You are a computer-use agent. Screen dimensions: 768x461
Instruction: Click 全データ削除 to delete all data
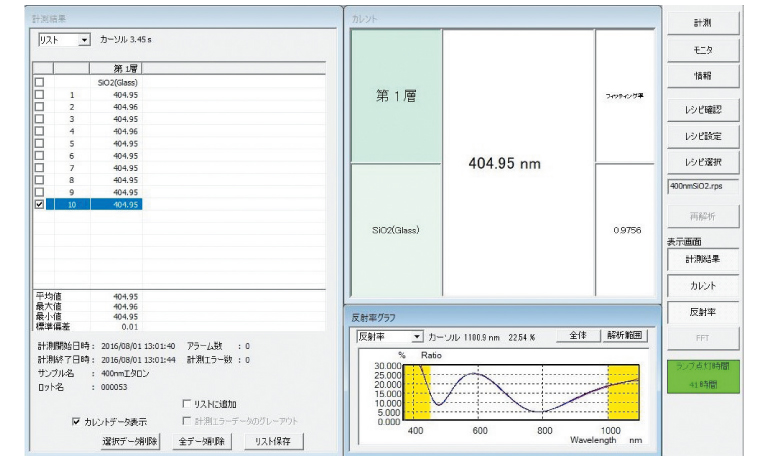205,441
